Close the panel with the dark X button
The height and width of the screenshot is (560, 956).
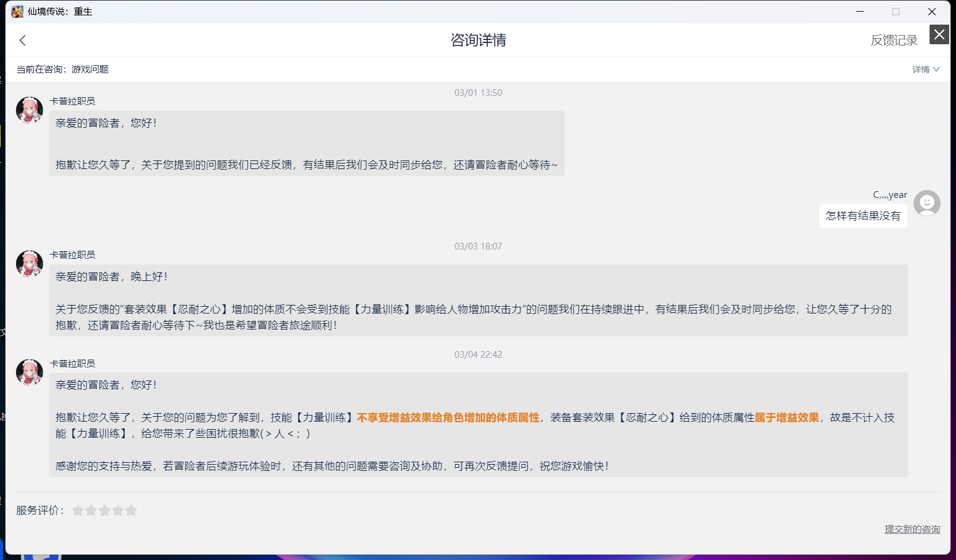939,34
